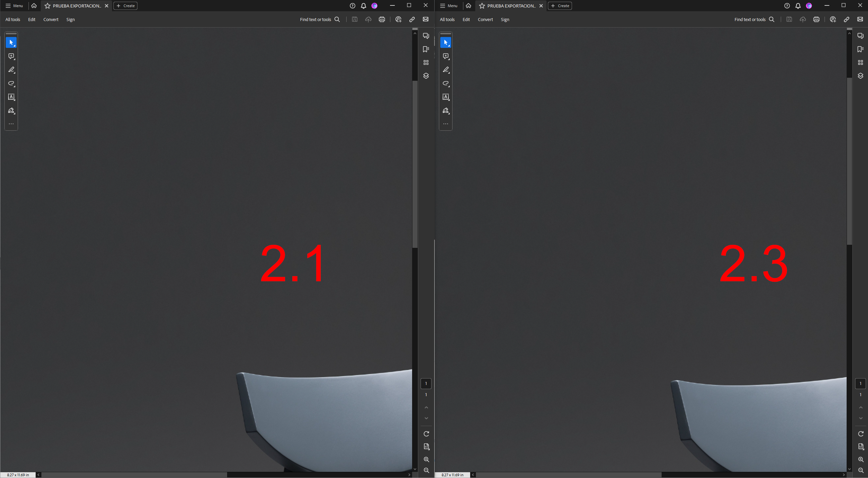Zoom in on the left window document
Image resolution: width=868 pixels, height=478 pixels.
pos(426,459)
